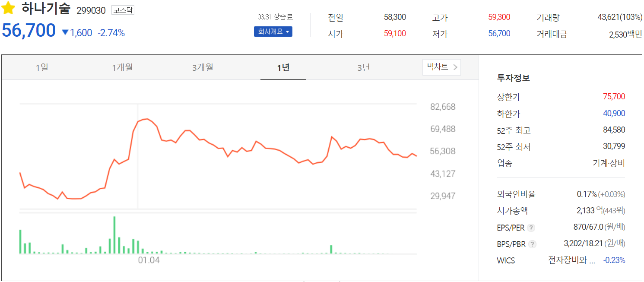Click the EPS/PER value 870/67.0
This screenshot has height=282, width=644.
pyautogui.click(x=588, y=227)
